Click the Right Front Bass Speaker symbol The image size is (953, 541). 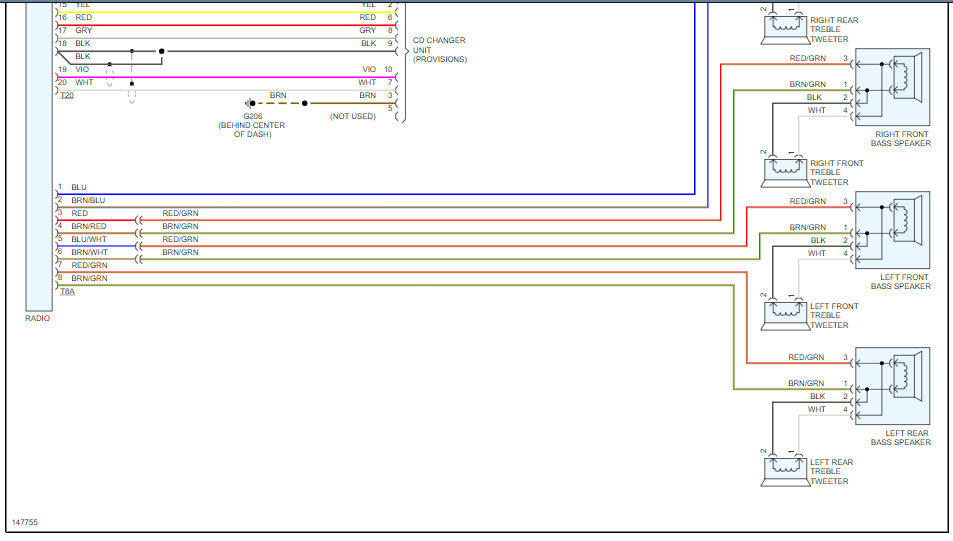coord(892,87)
